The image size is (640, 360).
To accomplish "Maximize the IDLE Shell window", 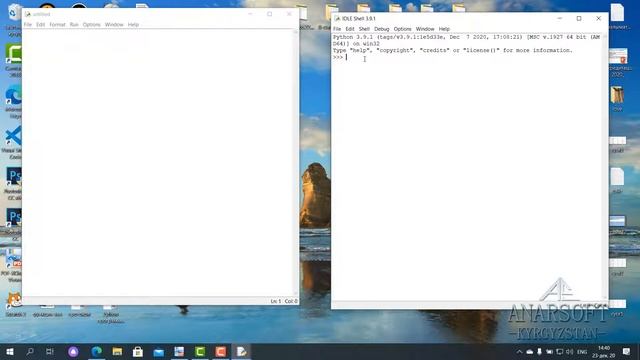I will tap(579, 18).
